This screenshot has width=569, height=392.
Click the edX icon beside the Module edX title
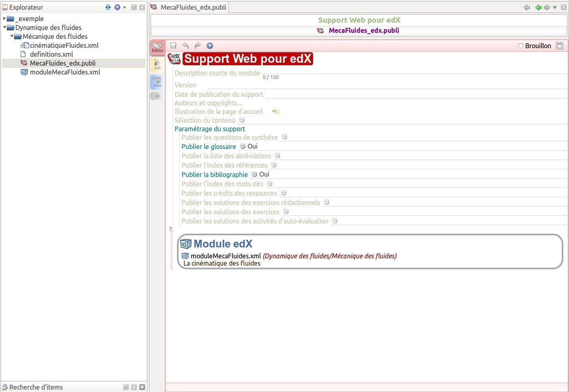tap(186, 244)
